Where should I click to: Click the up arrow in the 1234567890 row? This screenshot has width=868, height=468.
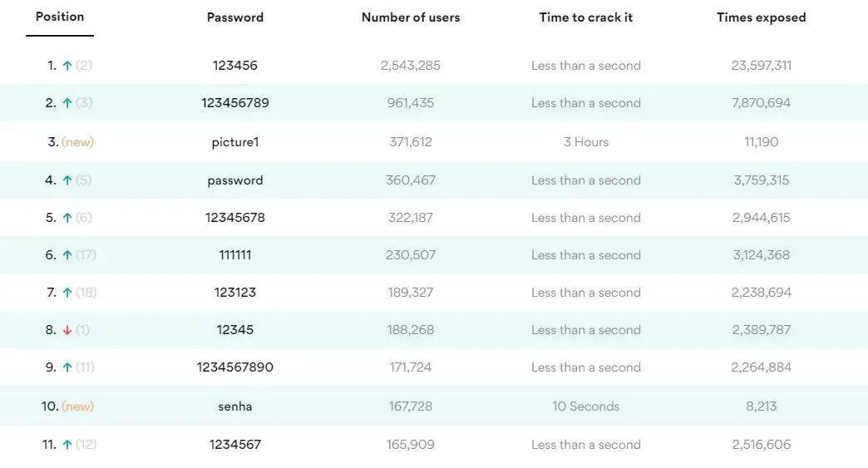[67, 367]
